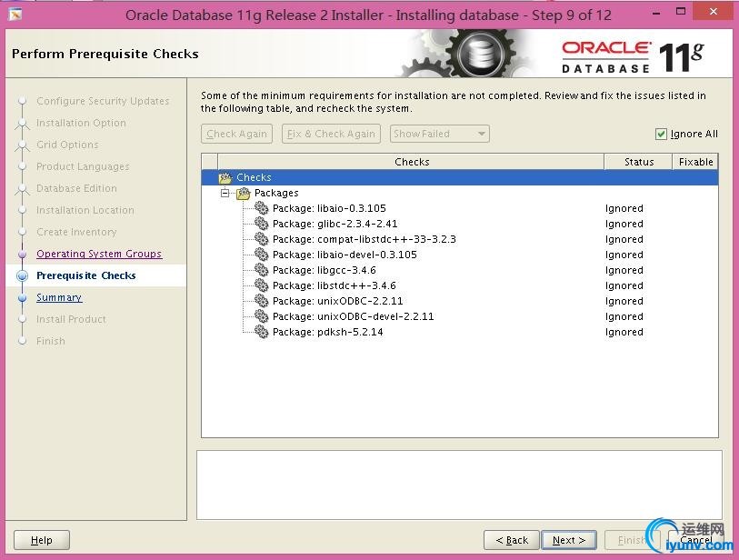The width and height of the screenshot is (739, 560).
Task: Click the gear icon beside pdksh-5.2.14
Action: point(261,332)
